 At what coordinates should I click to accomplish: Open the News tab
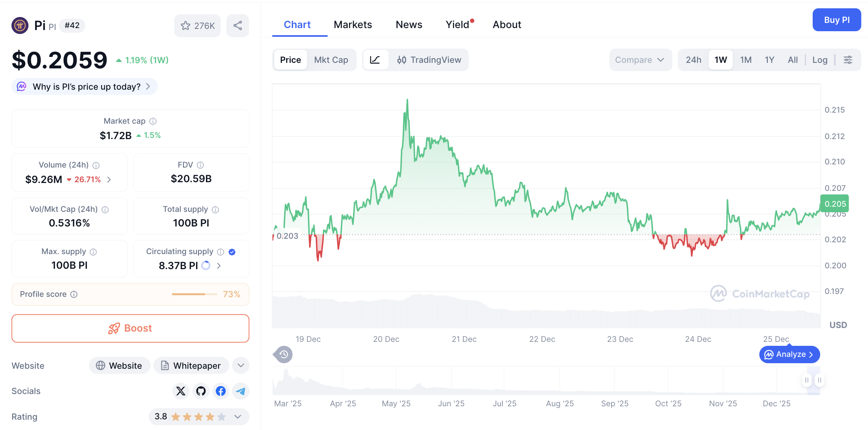(x=409, y=24)
